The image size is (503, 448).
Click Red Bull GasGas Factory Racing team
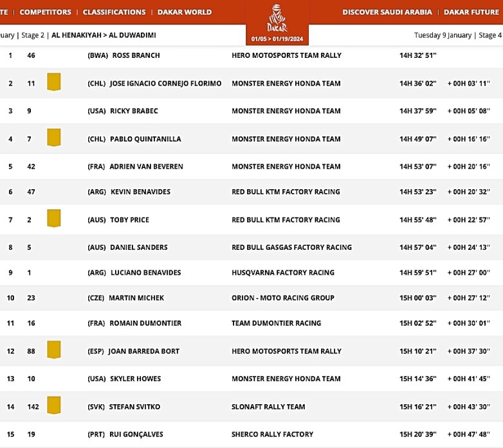pyautogui.click(x=291, y=247)
